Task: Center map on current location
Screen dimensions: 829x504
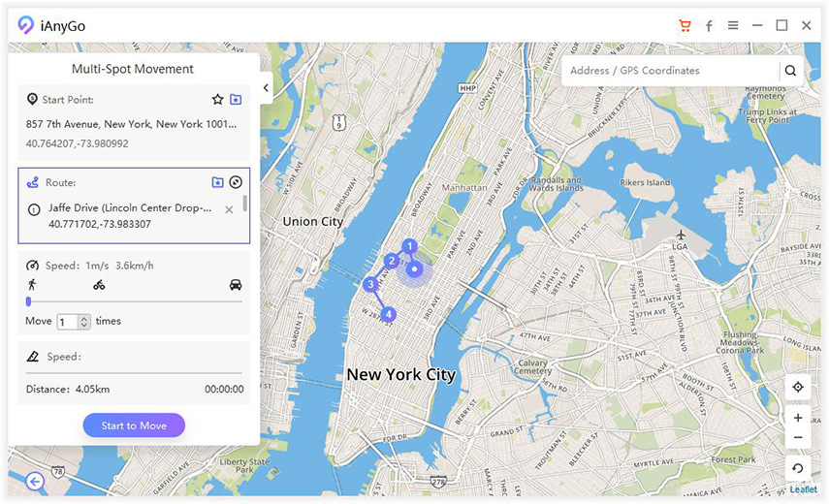Action: click(798, 387)
